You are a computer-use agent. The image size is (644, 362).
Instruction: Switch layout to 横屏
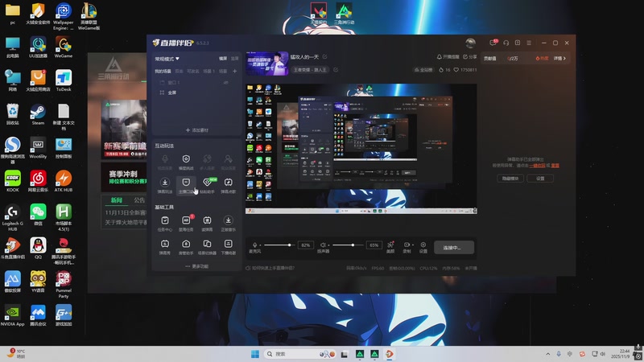pos(223,59)
